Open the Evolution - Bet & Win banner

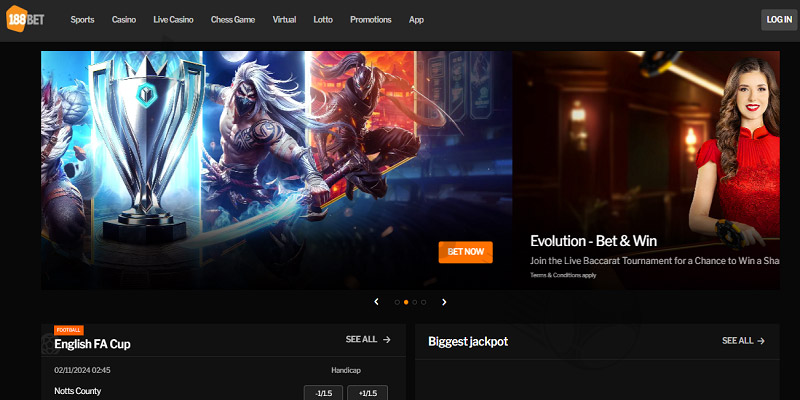click(x=646, y=170)
